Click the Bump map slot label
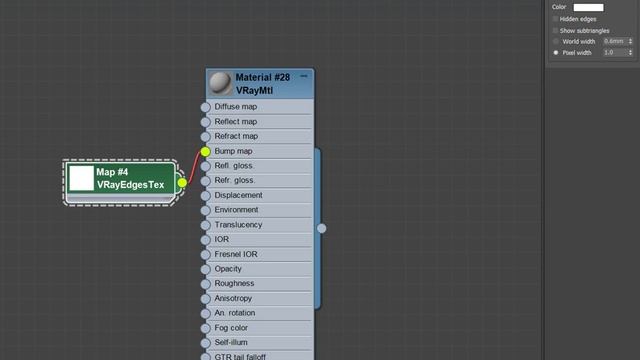Viewport: 640px width, 360px height. [x=233, y=151]
